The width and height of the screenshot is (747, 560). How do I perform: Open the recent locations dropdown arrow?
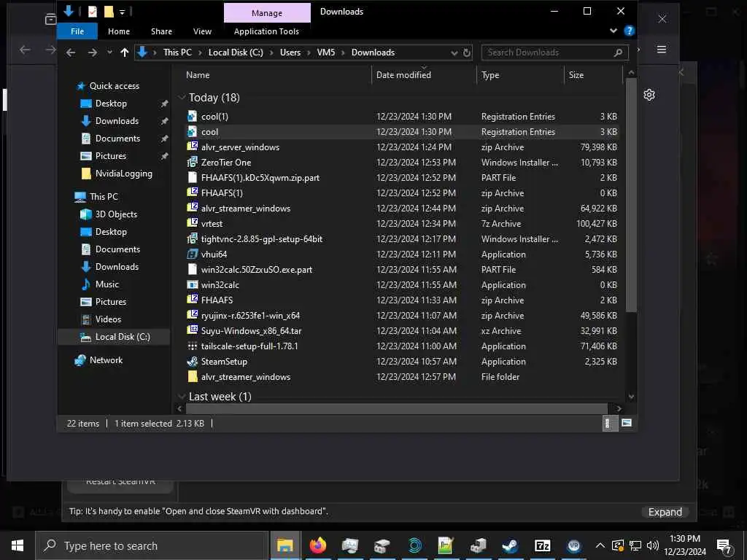click(x=109, y=52)
